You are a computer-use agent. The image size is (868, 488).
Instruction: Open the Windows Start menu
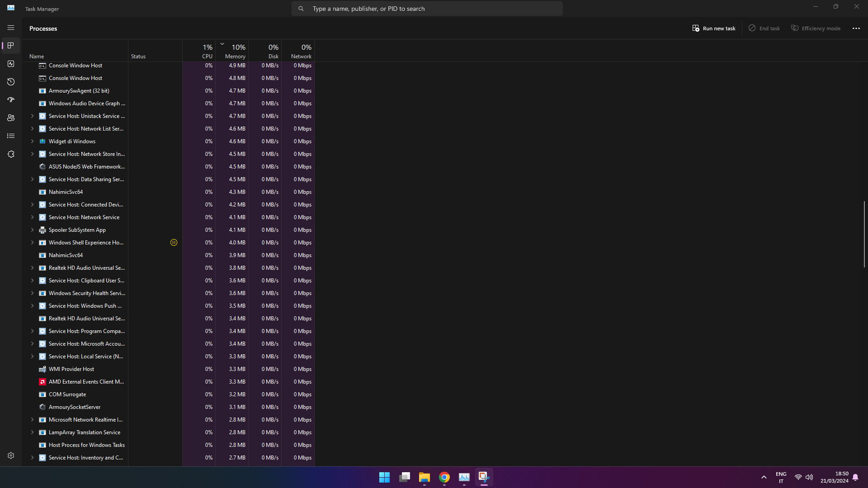pyautogui.click(x=384, y=477)
